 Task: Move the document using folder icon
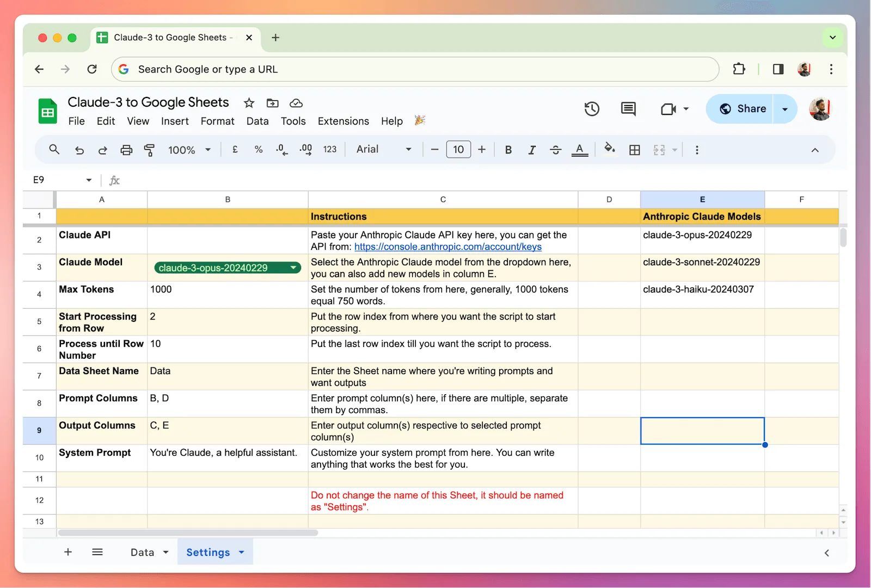[272, 103]
